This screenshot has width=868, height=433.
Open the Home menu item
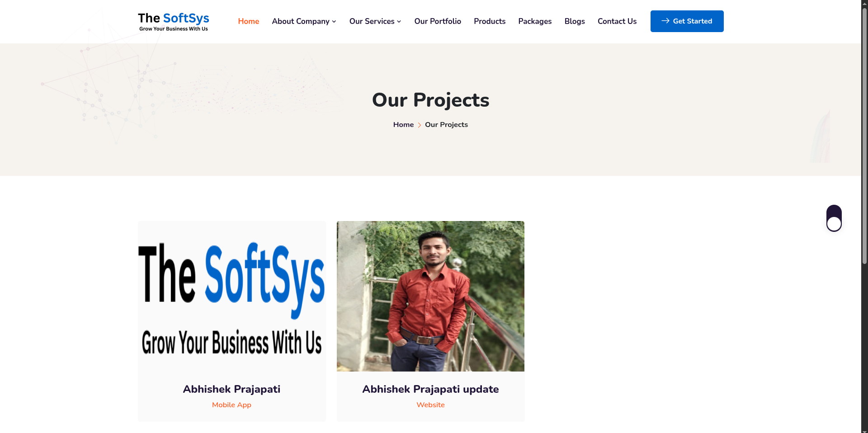tap(249, 21)
